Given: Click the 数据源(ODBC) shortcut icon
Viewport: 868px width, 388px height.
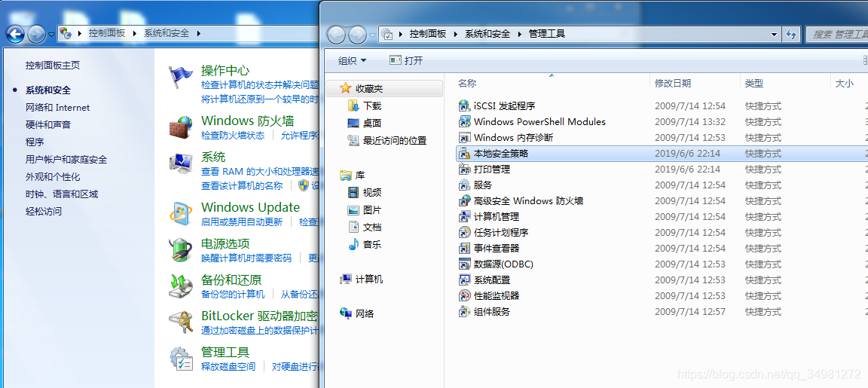Looking at the screenshot, I should coord(465,264).
